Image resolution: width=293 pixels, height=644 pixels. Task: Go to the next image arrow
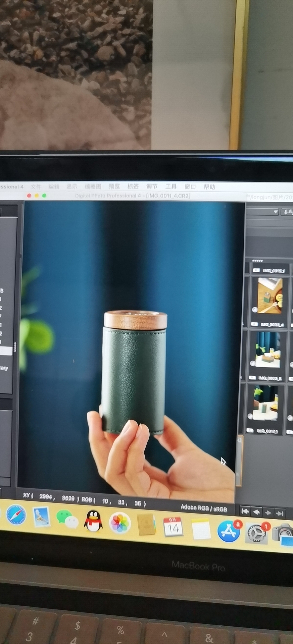(x=268, y=513)
